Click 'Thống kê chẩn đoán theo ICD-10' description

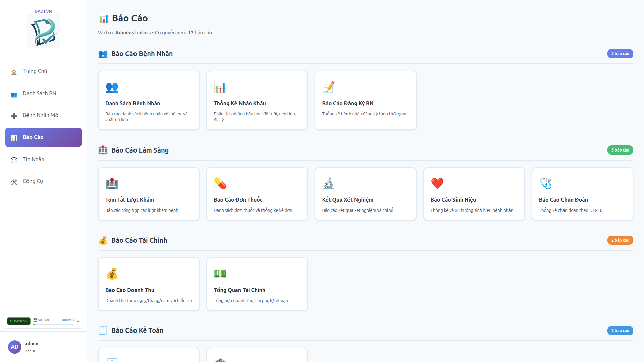[x=571, y=210]
